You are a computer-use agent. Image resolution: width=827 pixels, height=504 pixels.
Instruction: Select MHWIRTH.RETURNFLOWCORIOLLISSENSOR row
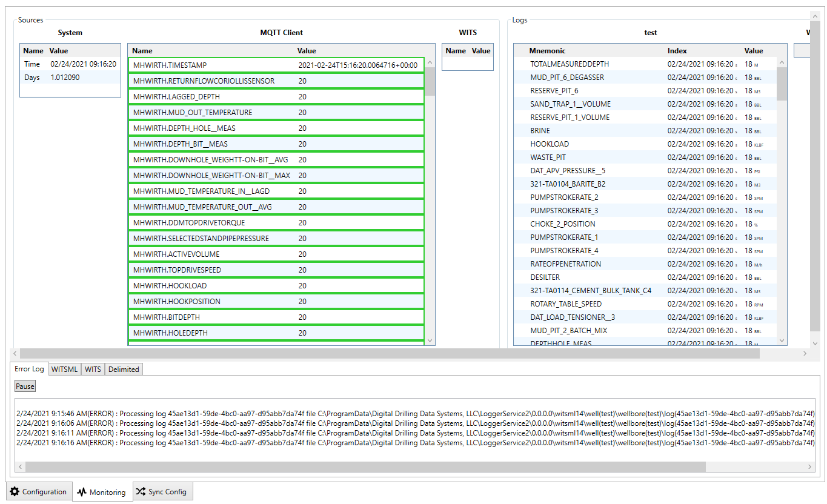pyautogui.click(x=276, y=81)
